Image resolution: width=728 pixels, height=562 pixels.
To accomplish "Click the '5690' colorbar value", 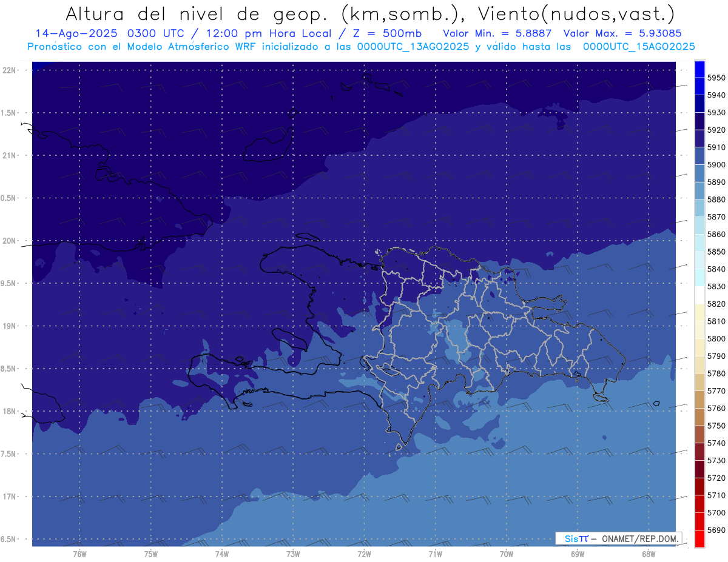I will click(716, 530).
